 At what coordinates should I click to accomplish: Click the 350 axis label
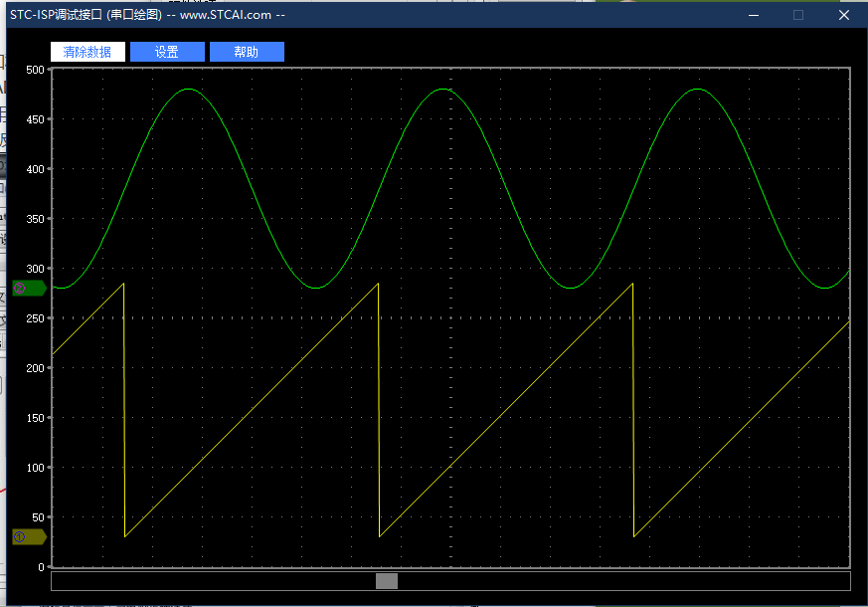[x=35, y=219]
